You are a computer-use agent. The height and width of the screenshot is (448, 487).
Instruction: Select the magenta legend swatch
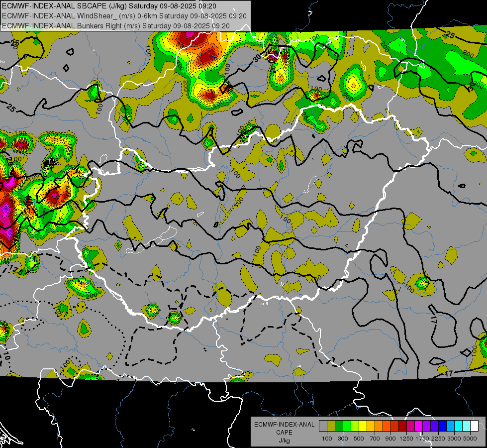pos(419,426)
